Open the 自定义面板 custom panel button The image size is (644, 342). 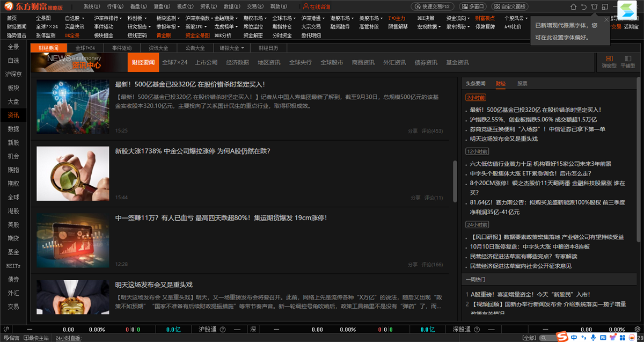[509, 7]
